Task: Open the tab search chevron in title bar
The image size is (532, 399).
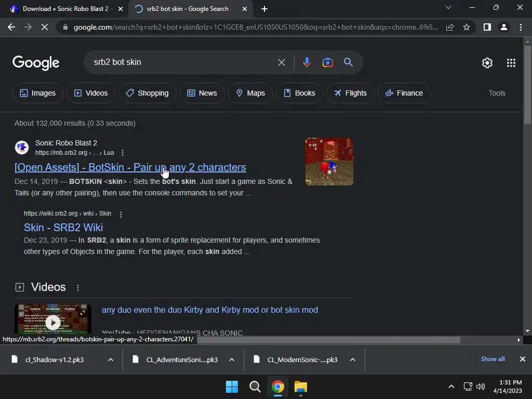Action: click(x=448, y=7)
